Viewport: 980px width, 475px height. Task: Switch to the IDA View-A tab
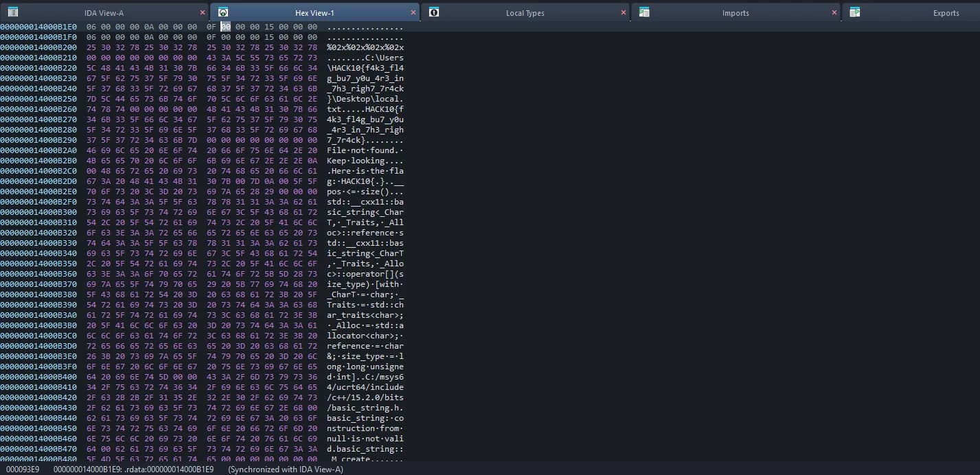pyautogui.click(x=104, y=13)
